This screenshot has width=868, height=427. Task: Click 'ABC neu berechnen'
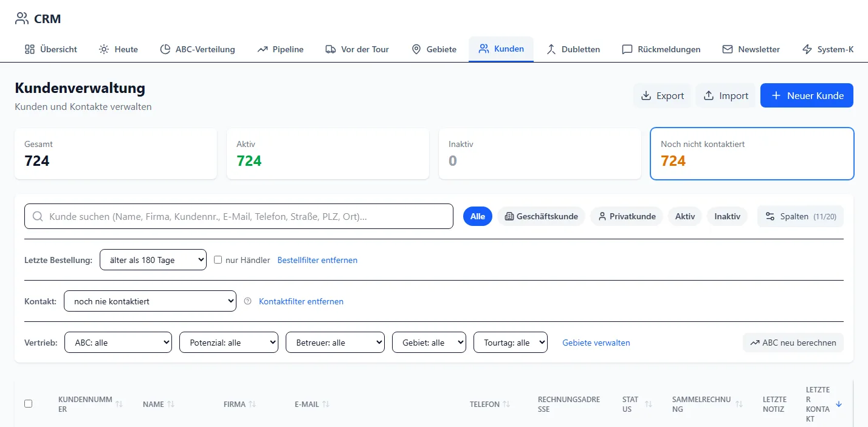(793, 343)
